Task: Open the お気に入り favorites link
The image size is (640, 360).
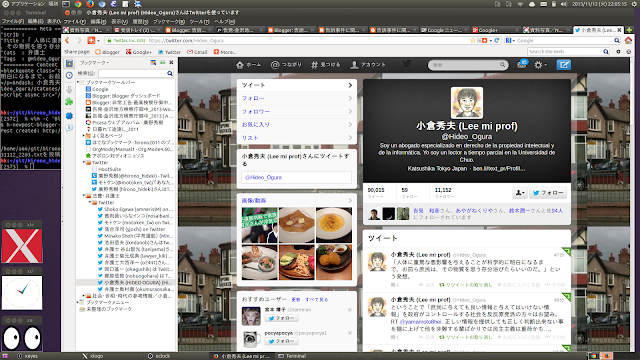Action: 256,124
